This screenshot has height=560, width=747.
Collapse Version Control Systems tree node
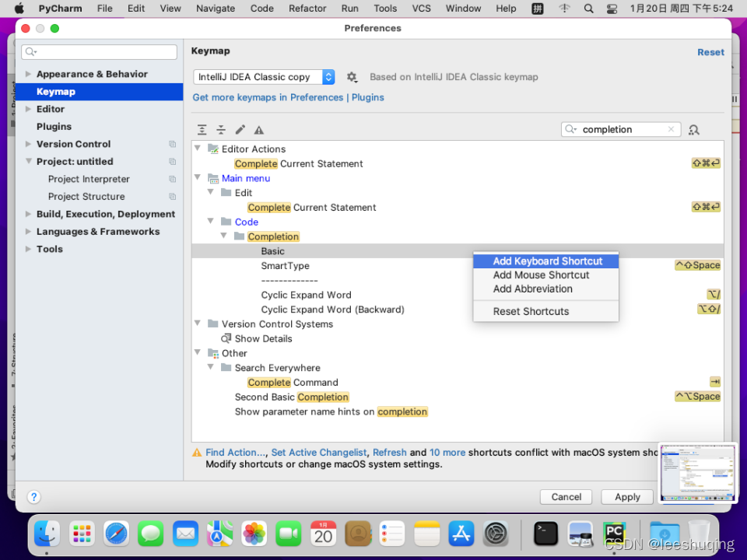pyautogui.click(x=198, y=324)
